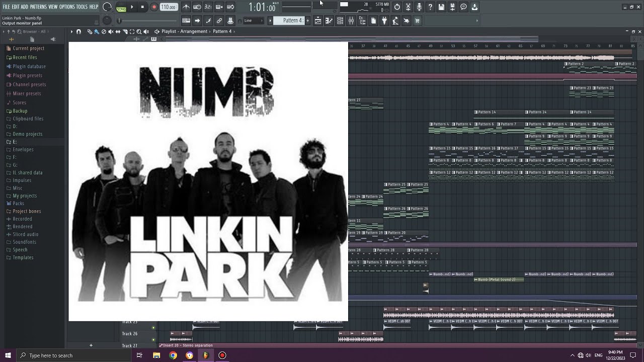Toggle SONG/pattern playback mode
This screenshot has width=644, height=362.
121,8
